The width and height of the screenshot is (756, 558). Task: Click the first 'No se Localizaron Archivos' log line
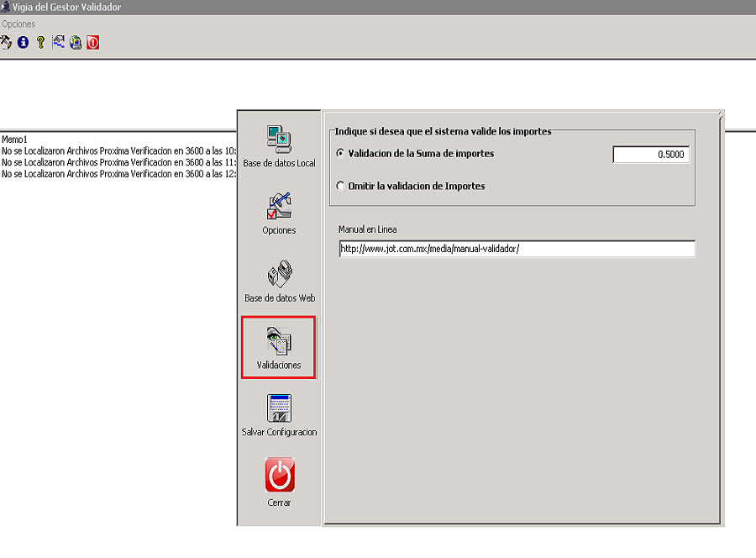pyautogui.click(x=119, y=151)
